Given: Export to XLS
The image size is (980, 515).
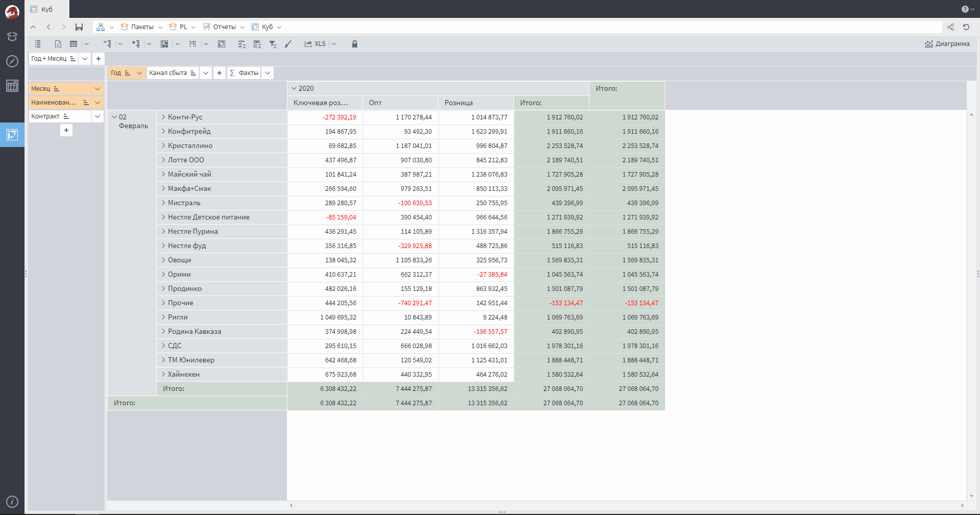Looking at the screenshot, I should coord(315,44).
